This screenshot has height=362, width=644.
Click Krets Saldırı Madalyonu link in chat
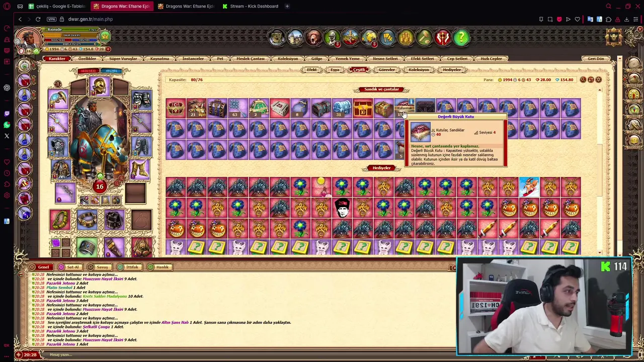pos(105,296)
